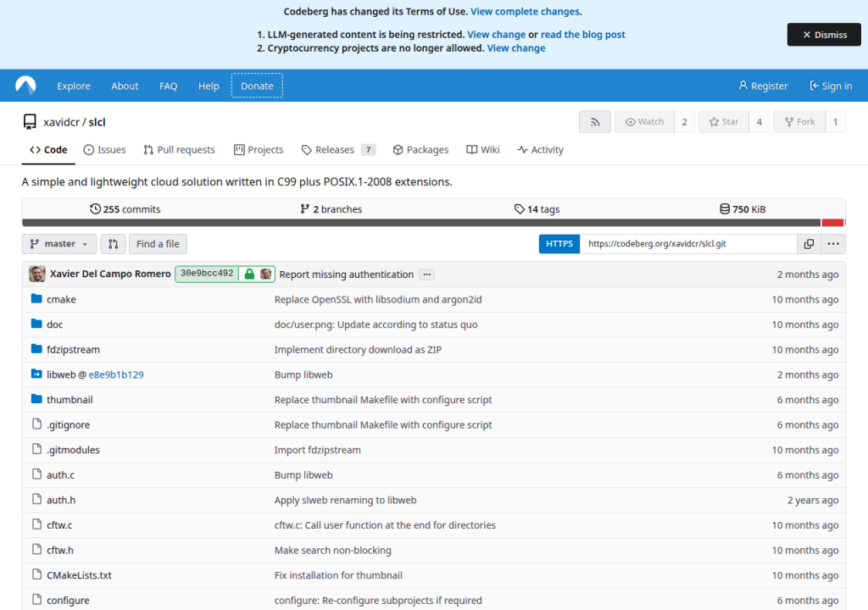Click the Codeberg logo icon
The height and width of the screenshot is (610, 868).
25,86
